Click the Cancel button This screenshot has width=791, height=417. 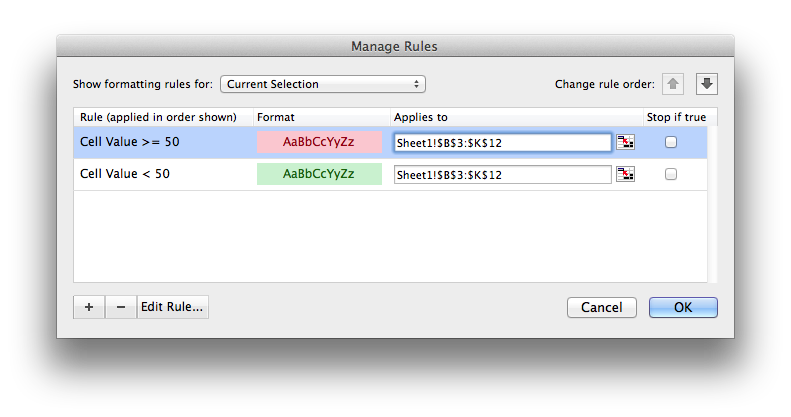point(601,308)
